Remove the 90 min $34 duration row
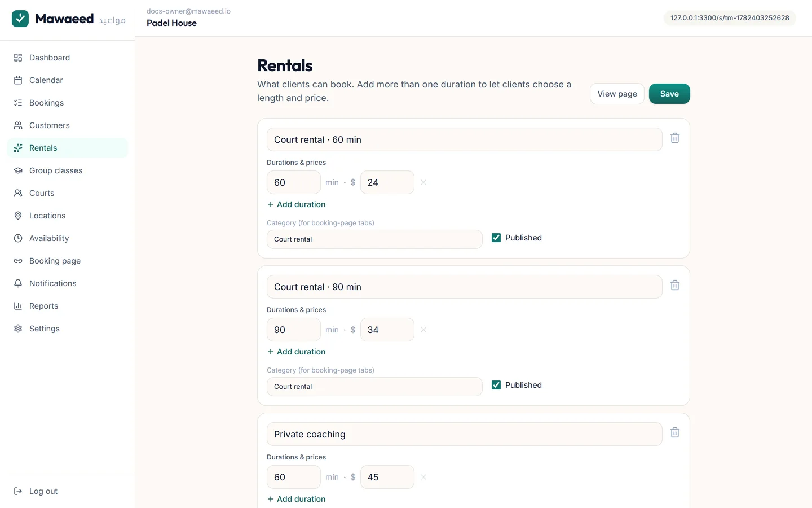 [423, 330]
